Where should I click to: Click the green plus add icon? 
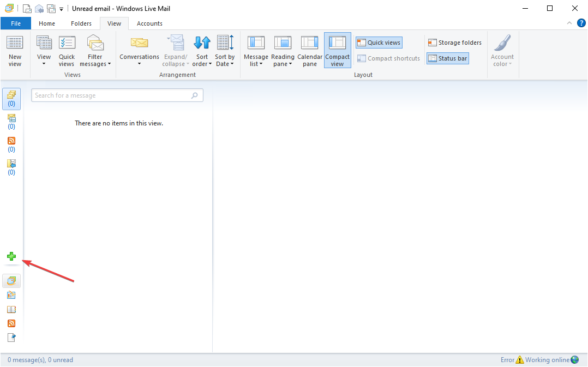pos(11,256)
